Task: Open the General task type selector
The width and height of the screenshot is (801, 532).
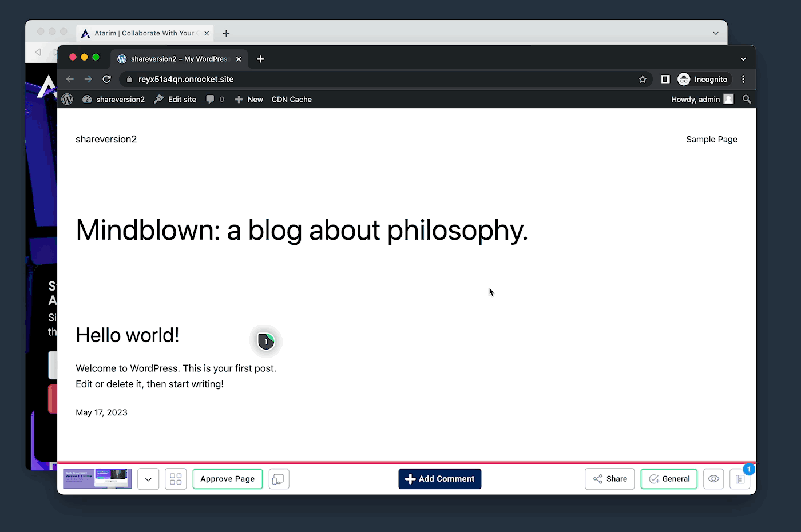Action: (669, 479)
